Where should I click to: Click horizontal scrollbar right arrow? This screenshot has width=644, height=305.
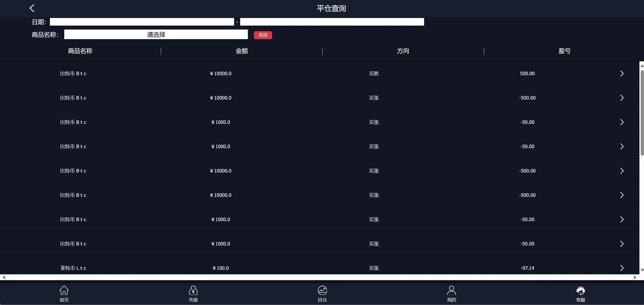[635, 277]
